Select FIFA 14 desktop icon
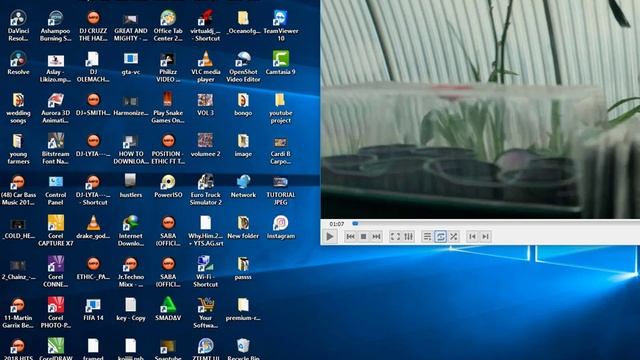Screen dimensions: 640x360 coord(93,309)
